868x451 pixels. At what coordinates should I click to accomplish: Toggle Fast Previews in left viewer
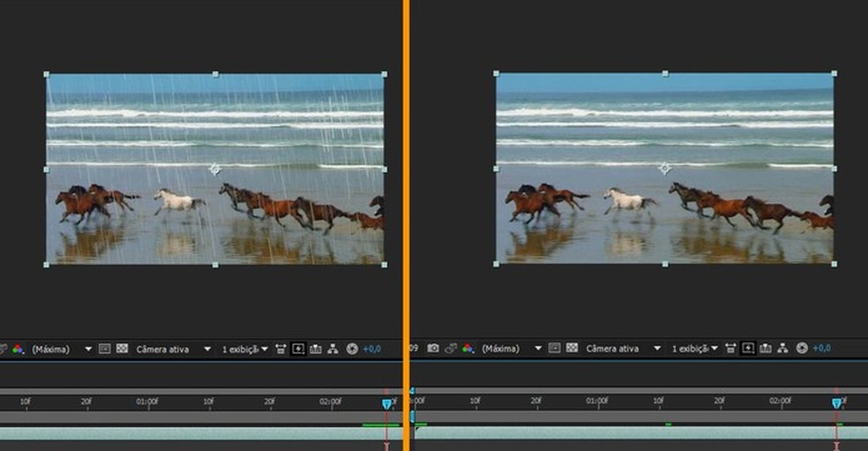pyautogui.click(x=298, y=349)
